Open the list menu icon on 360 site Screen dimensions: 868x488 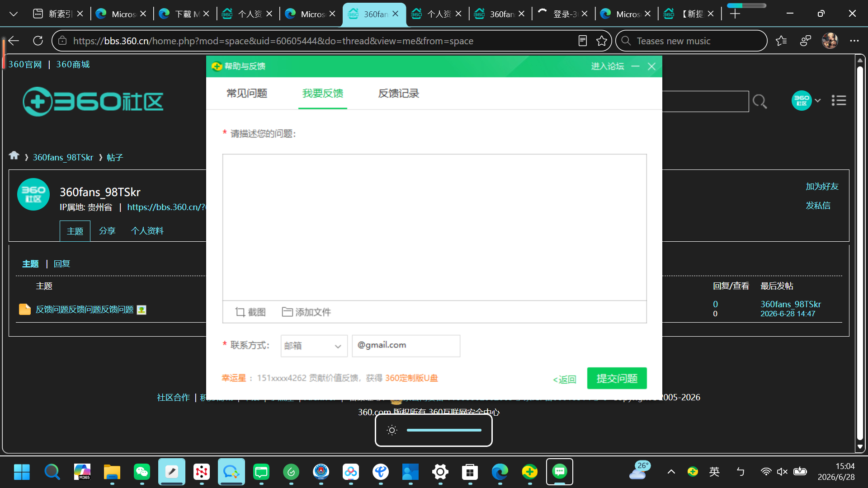click(839, 100)
